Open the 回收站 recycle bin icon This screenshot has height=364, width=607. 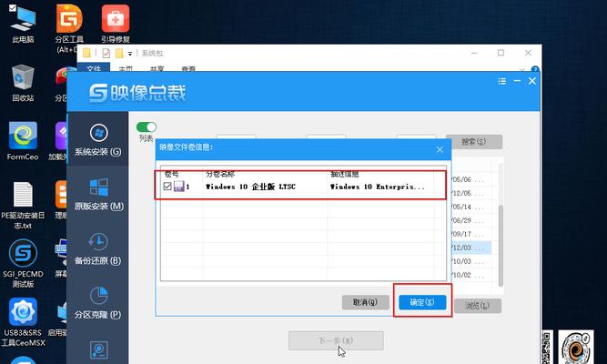tap(24, 83)
